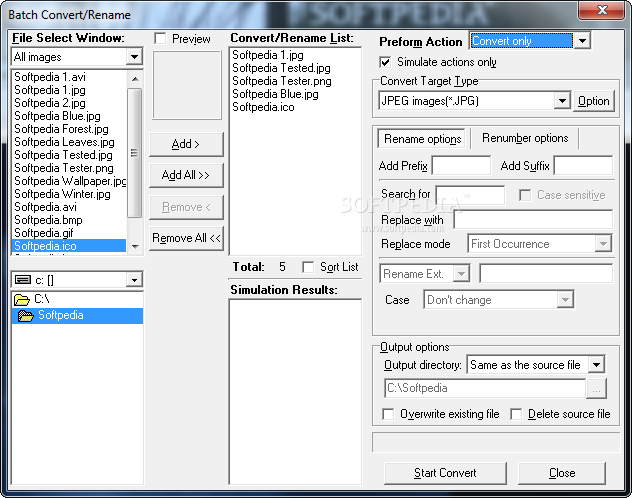
Task: Click the Start Convert button
Action: [x=445, y=473]
